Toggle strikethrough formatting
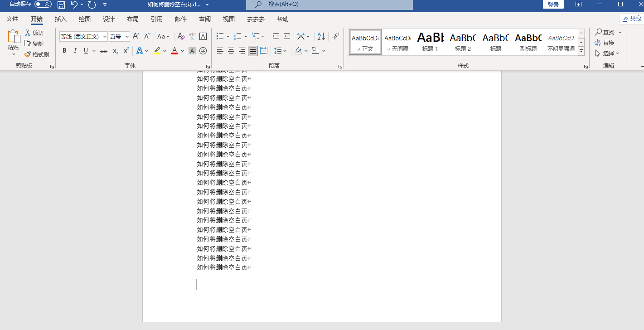Viewport: 644px width, 330px height. tap(104, 51)
